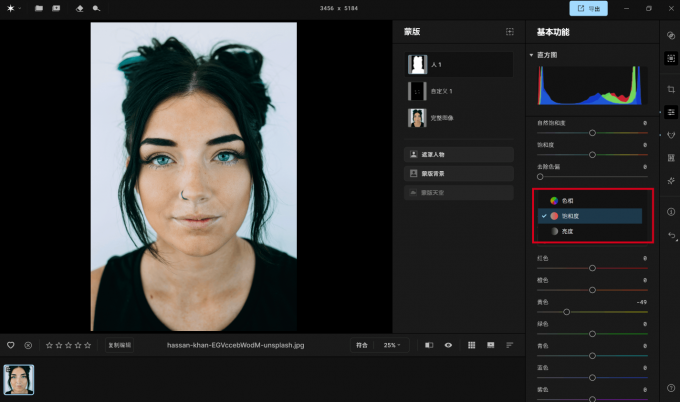The image size is (680, 402).
Task: Toggle the eye preview icon in bottom bar
Action: pyautogui.click(x=448, y=345)
